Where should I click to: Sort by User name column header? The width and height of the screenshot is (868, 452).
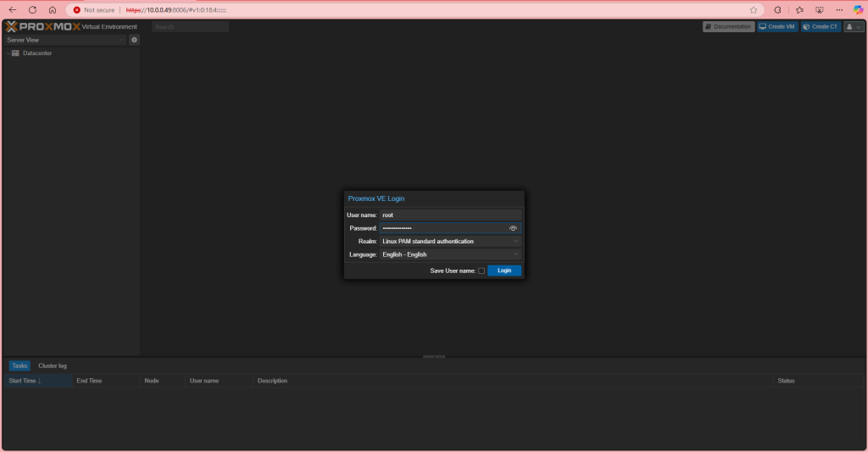(x=219, y=381)
